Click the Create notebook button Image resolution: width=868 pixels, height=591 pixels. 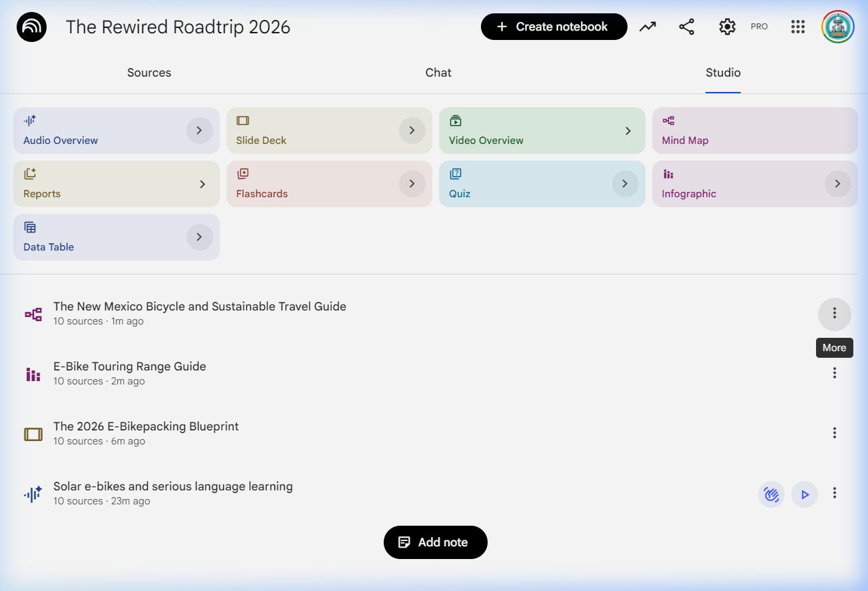click(554, 27)
